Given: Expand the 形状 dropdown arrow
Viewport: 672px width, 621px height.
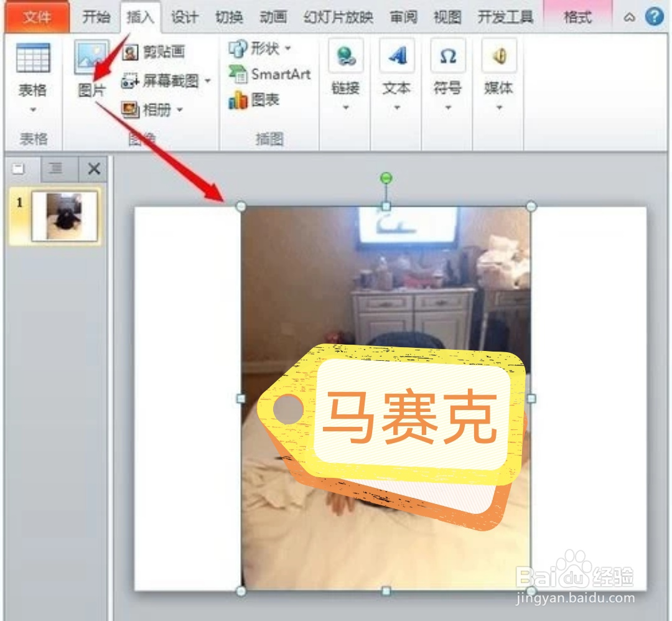Looking at the screenshot, I should 288,48.
